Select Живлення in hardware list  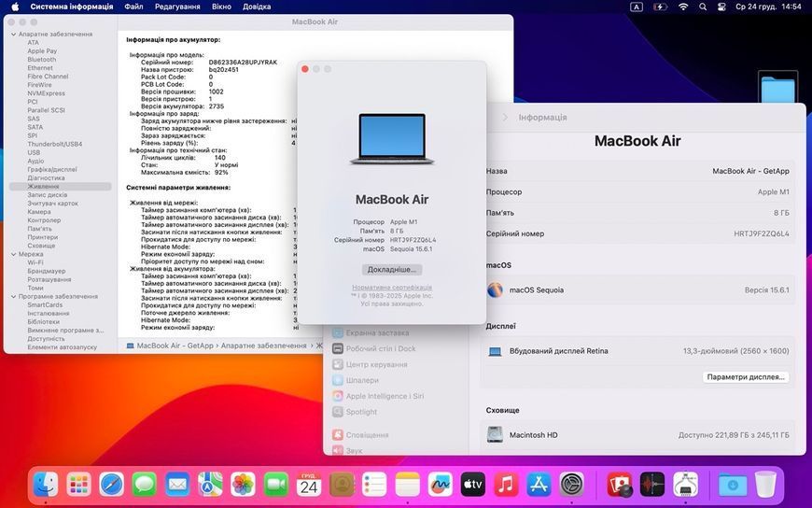(60, 187)
